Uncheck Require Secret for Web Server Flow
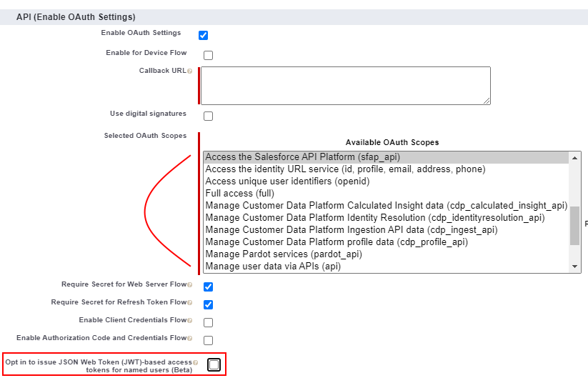 coord(208,287)
